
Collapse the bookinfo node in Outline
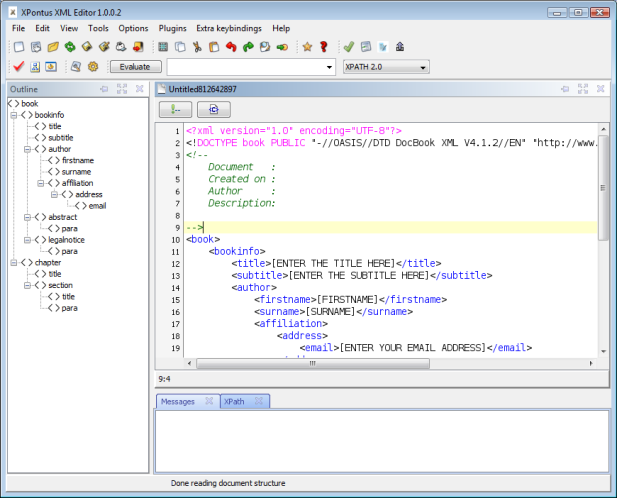click(x=15, y=115)
